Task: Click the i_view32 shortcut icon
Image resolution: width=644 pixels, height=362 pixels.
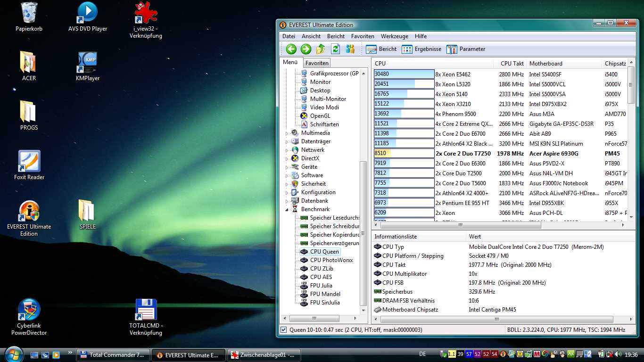Action: point(146,20)
